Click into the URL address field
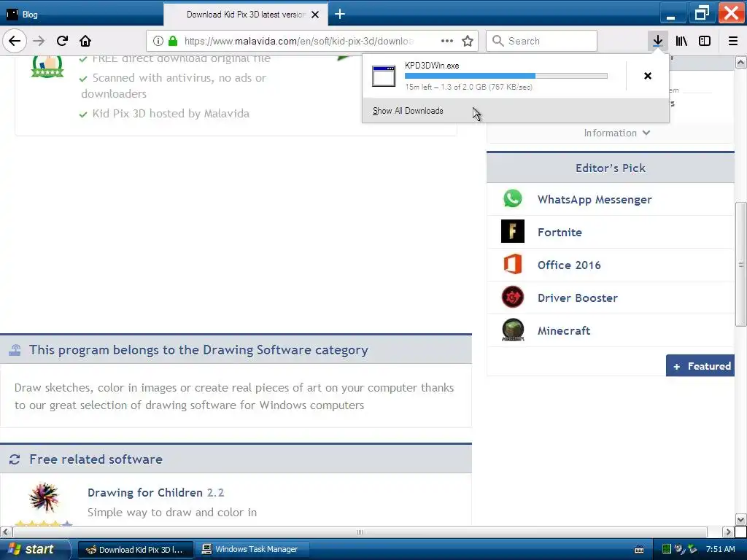This screenshot has width=747, height=560. click(x=299, y=41)
